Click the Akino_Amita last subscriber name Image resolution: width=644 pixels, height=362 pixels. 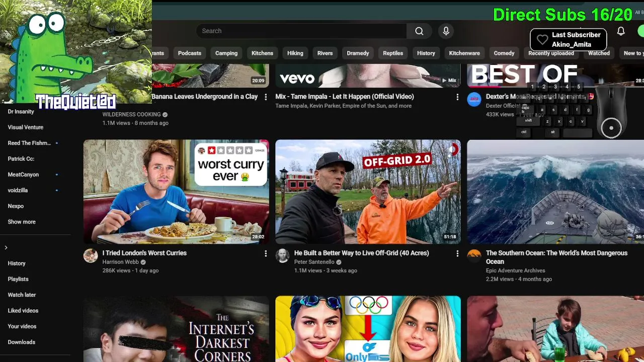pyautogui.click(x=572, y=44)
